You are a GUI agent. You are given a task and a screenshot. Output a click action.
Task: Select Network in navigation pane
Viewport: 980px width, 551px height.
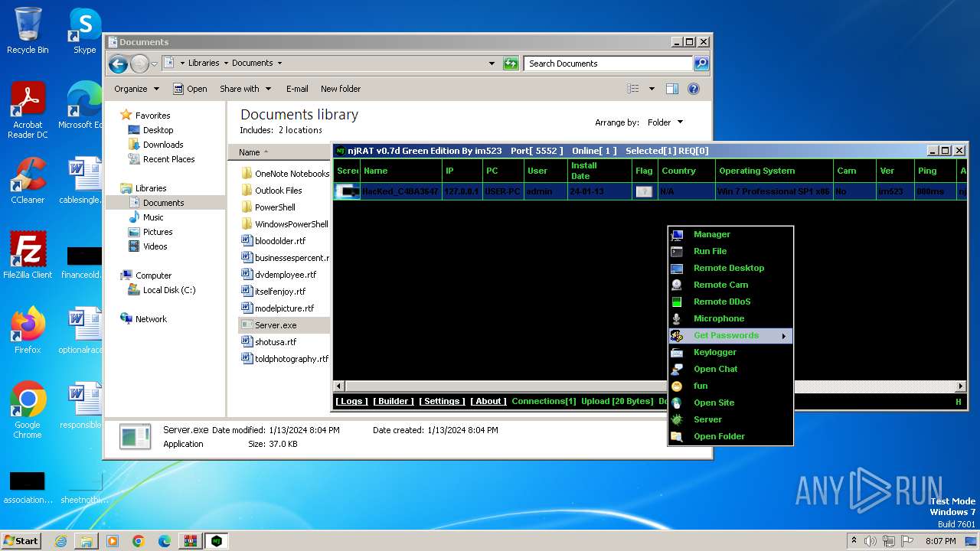(151, 319)
